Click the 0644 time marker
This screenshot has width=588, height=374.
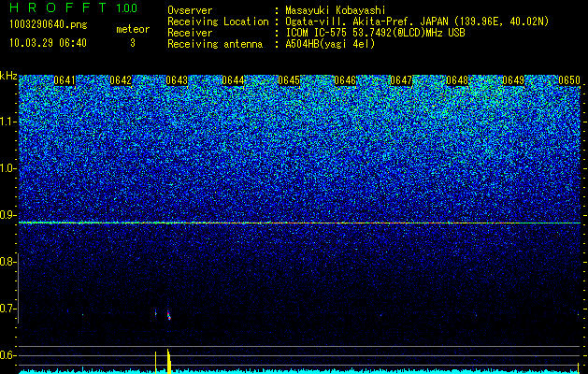pos(233,80)
